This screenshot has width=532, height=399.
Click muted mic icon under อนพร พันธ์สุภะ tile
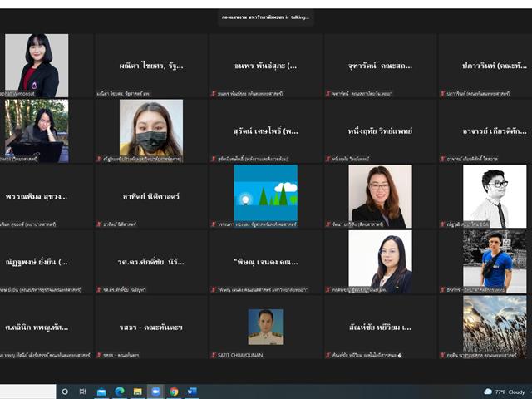pos(214,93)
